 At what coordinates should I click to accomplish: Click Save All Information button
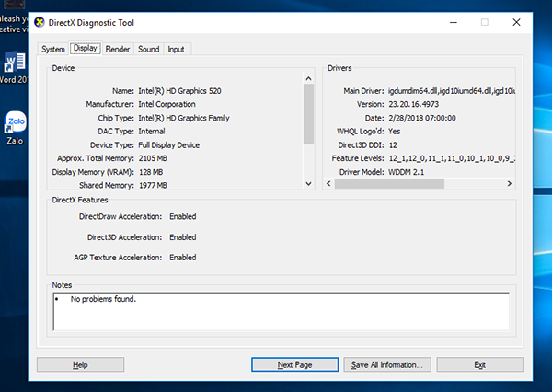(x=387, y=364)
